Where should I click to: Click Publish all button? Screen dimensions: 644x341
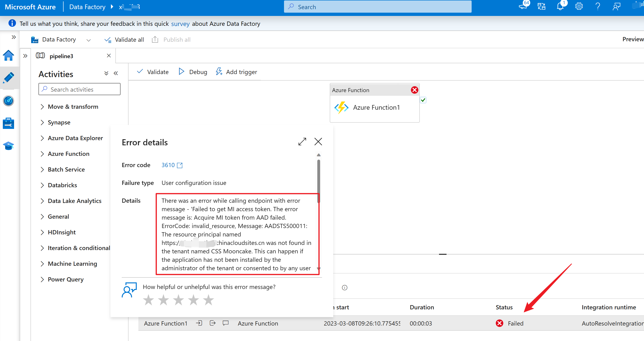pos(171,39)
